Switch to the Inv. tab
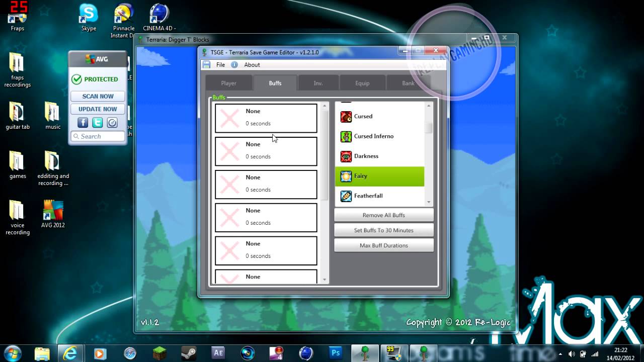 pos(318,83)
